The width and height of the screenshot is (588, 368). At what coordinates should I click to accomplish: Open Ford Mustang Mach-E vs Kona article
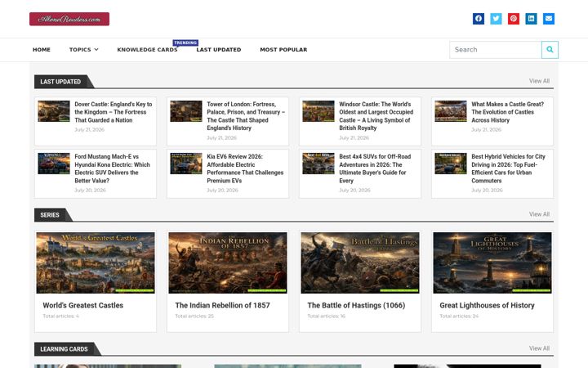click(x=112, y=168)
